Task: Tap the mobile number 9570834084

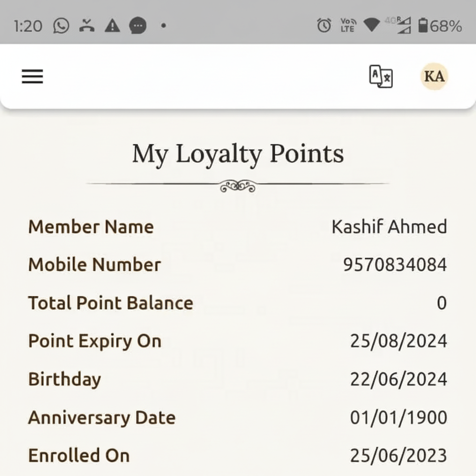Action: pos(395,265)
